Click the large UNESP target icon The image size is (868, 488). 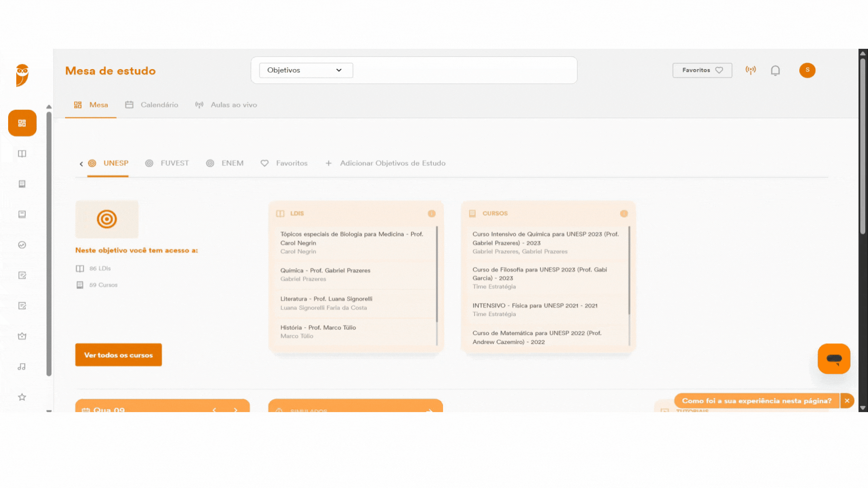tap(107, 219)
